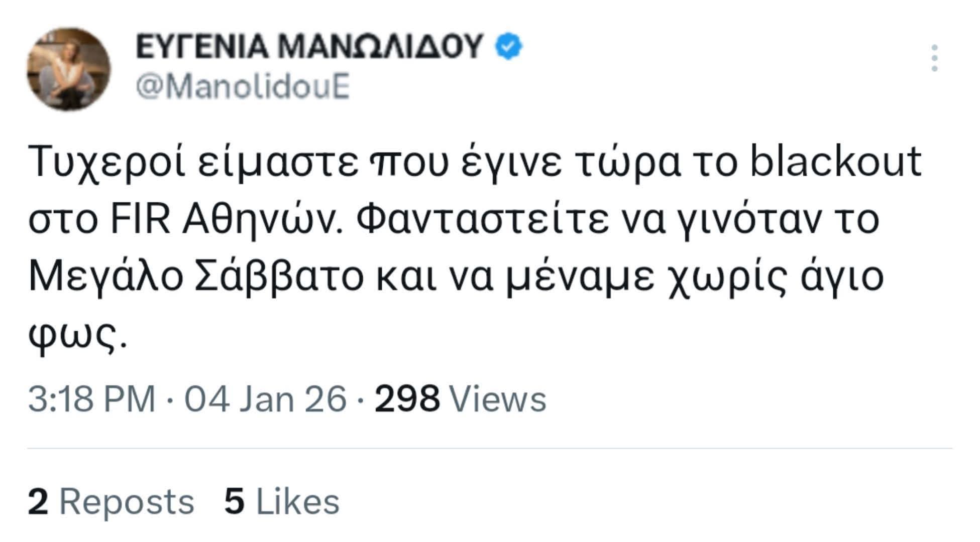Image resolution: width=980 pixels, height=542 pixels.
Task: Click the display name ΕΥΓΕΝΙΑ ΜΑΝΩΛΙΔΟΥ
Action: pos(311,45)
